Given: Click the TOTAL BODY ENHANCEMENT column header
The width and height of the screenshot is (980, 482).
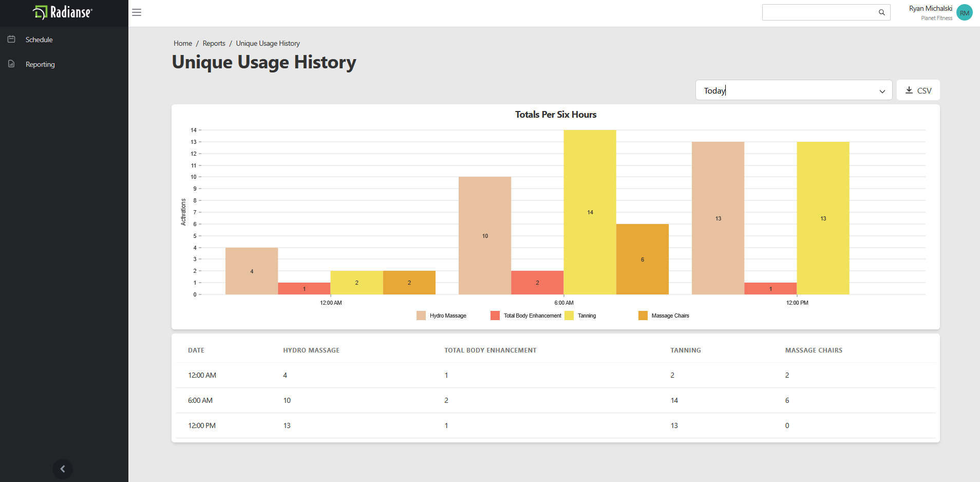Looking at the screenshot, I should [491, 350].
